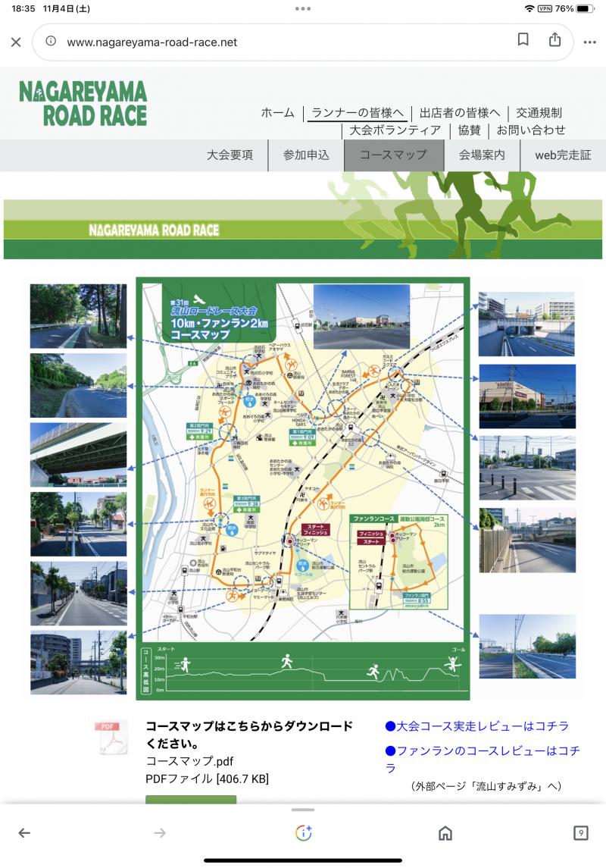The width and height of the screenshot is (606, 868).
Task: Click the PDF file icon
Action: (111, 737)
